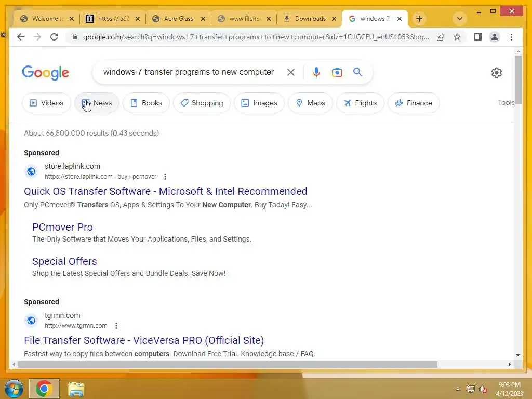Click the store.laplink.com site name
The height and width of the screenshot is (399, 532).
click(72, 166)
